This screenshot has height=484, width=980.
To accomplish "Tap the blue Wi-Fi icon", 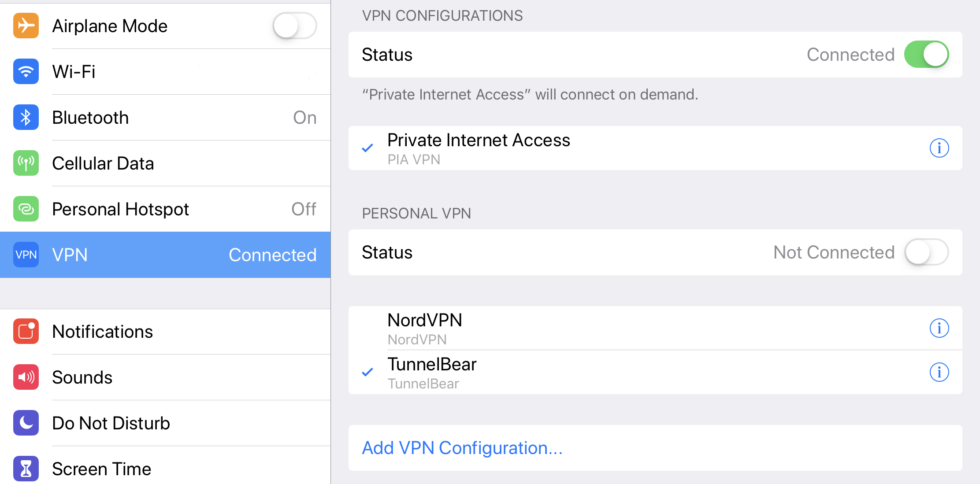I will tap(26, 71).
